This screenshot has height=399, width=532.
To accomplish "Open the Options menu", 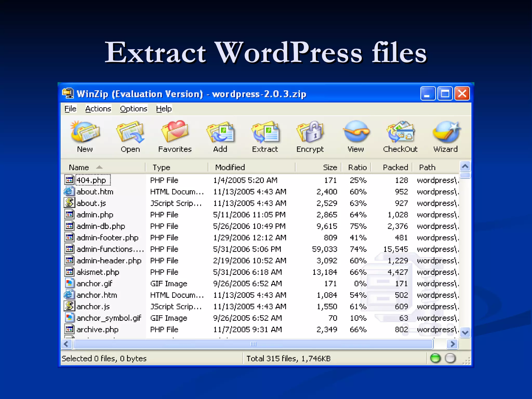I will pyautogui.click(x=134, y=109).
